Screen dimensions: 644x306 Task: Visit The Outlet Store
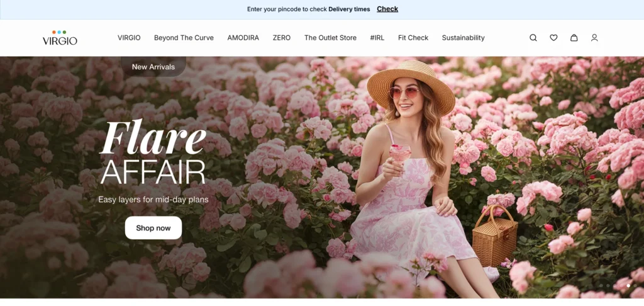click(x=330, y=38)
